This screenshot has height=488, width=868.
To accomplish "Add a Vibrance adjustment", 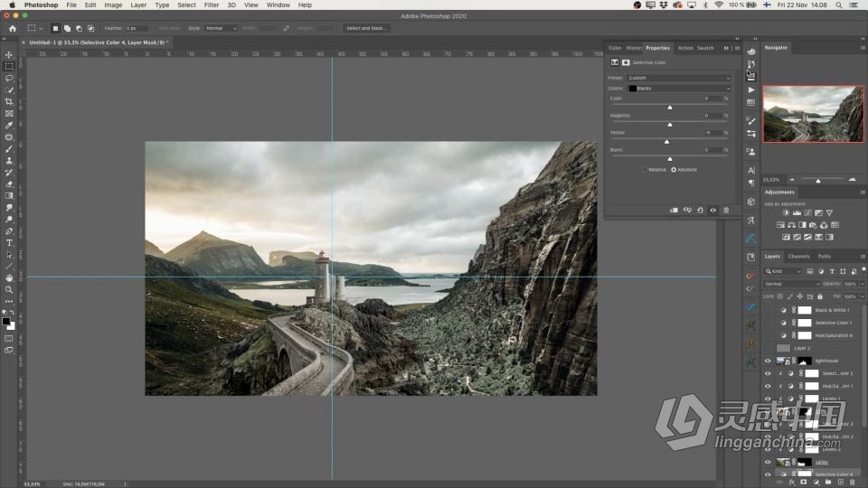I will tap(829, 213).
